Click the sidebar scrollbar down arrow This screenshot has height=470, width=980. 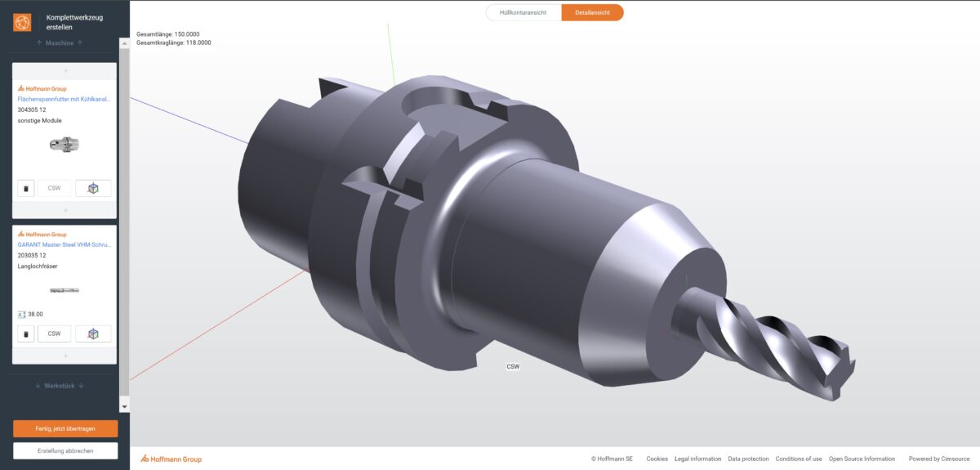[124, 406]
